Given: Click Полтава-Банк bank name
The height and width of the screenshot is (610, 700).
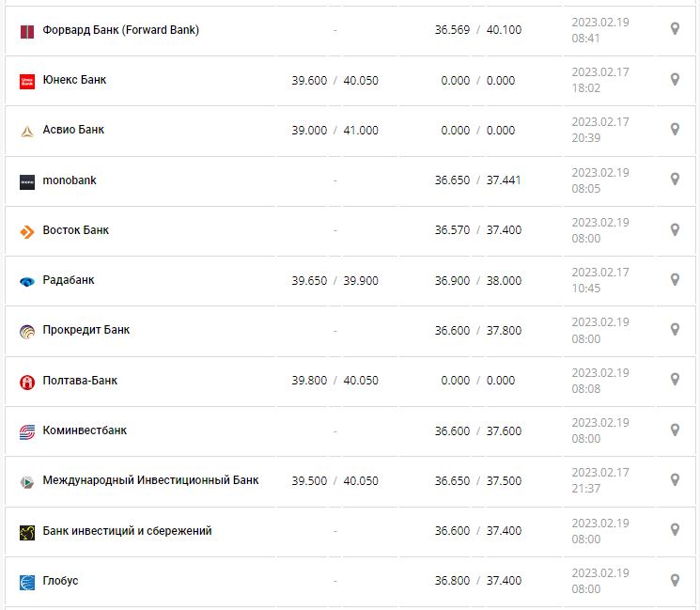Looking at the screenshot, I should click(80, 381).
